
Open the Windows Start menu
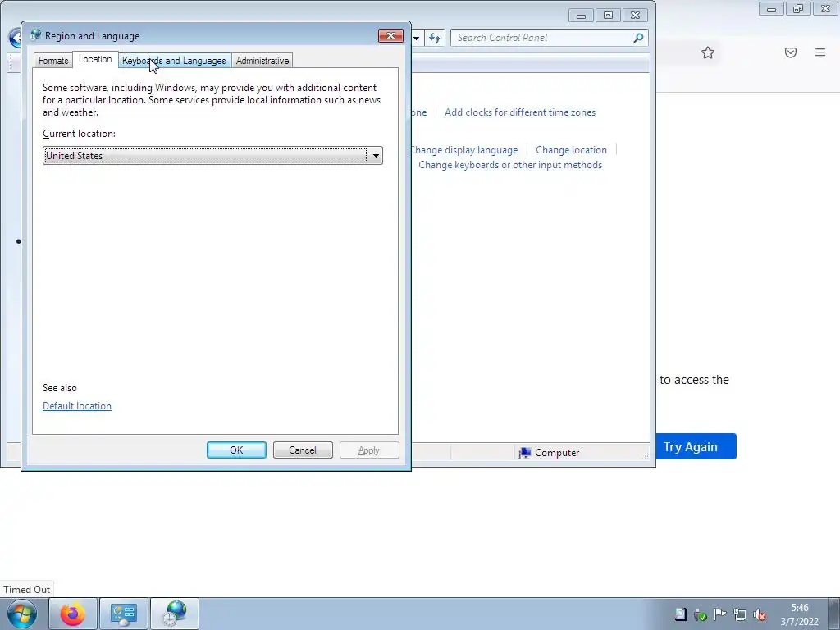pos(22,614)
